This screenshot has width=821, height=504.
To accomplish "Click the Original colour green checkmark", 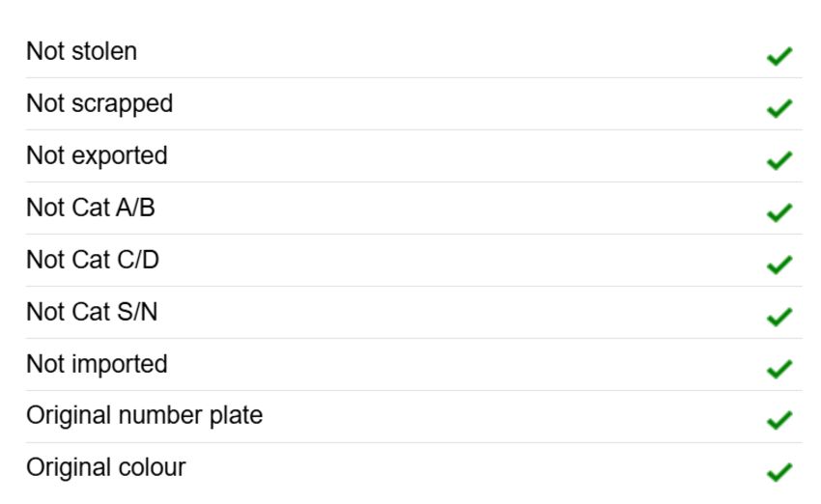I will (x=779, y=471).
